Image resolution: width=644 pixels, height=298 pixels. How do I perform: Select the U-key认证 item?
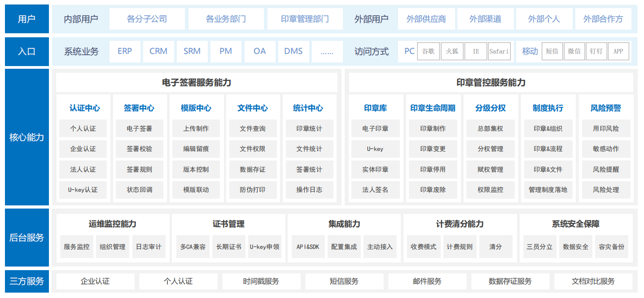pos(83,190)
